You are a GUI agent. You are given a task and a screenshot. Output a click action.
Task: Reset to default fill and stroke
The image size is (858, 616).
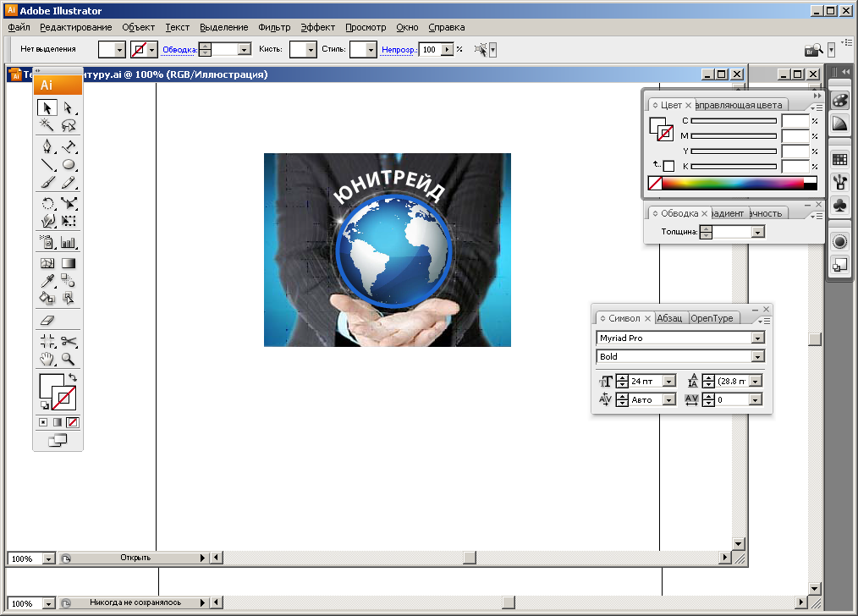click(44, 404)
